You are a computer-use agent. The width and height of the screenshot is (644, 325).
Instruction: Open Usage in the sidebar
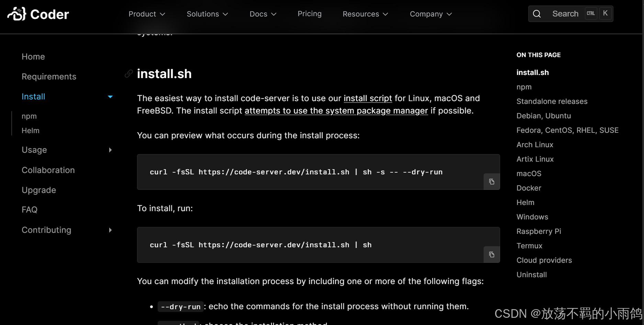[x=34, y=150]
